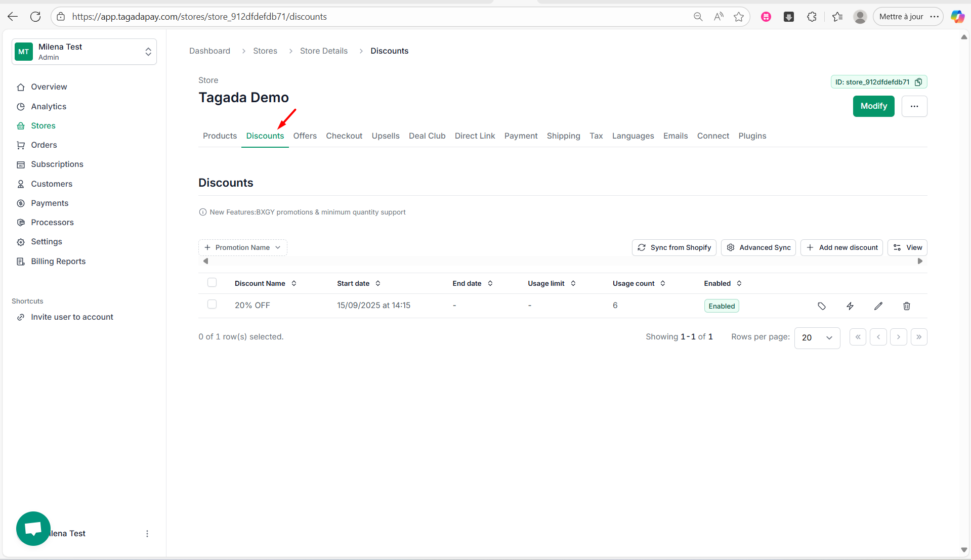Delete the 20% OFF discount with the trash icon
The width and height of the screenshot is (971, 560).
coord(907,306)
